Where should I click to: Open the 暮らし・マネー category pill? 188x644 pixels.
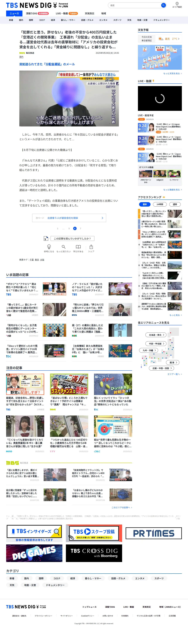[93, 578]
